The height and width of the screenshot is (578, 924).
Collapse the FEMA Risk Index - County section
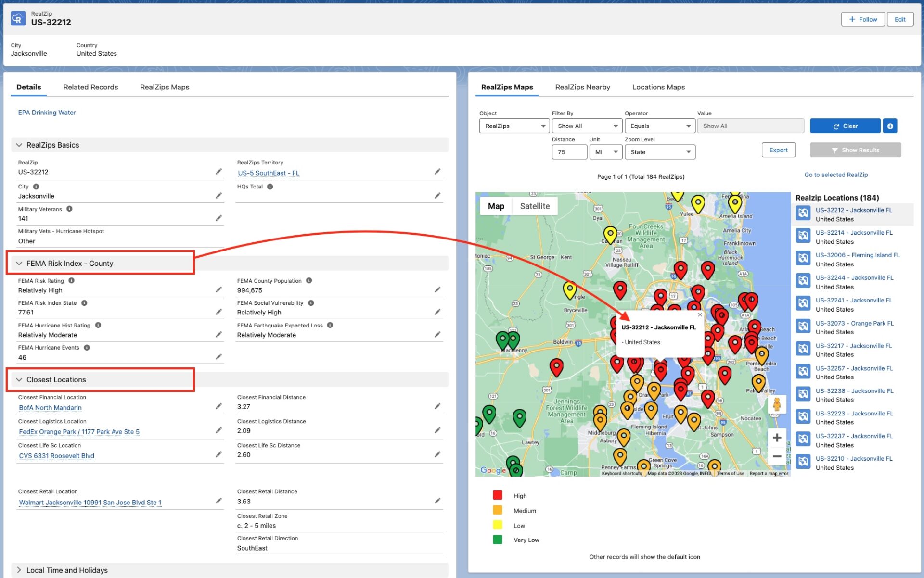19,263
